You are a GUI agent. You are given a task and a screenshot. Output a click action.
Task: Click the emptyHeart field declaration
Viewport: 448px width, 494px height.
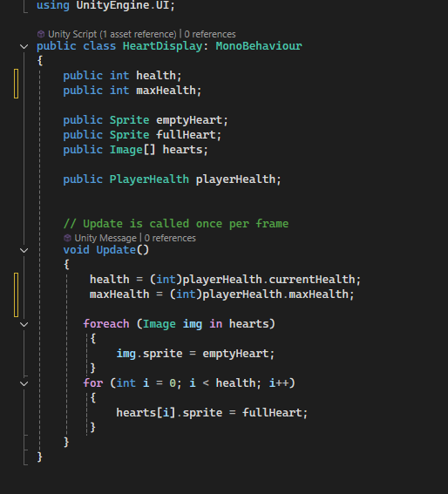click(x=189, y=120)
